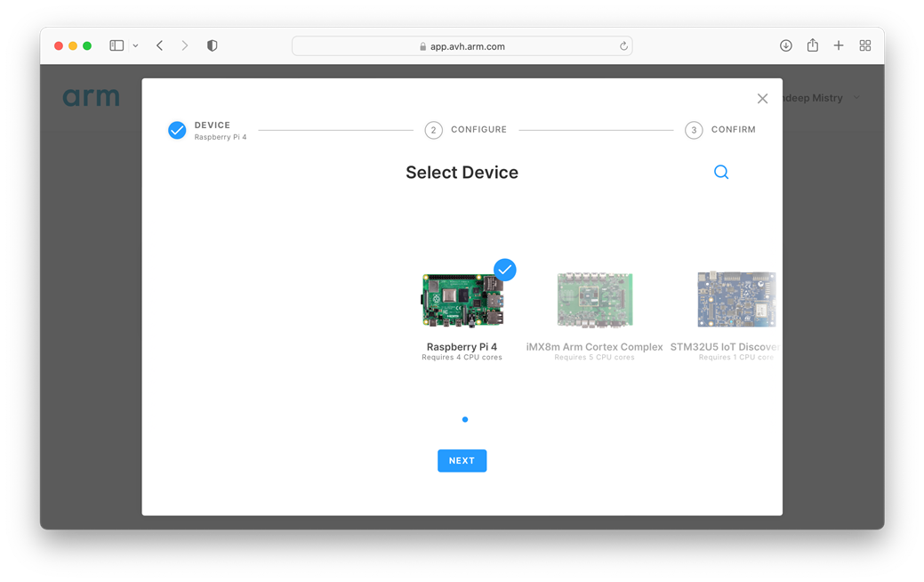Reload the page with the refresh icon
The width and height of the screenshot is (924, 582).
click(x=623, y=46)
